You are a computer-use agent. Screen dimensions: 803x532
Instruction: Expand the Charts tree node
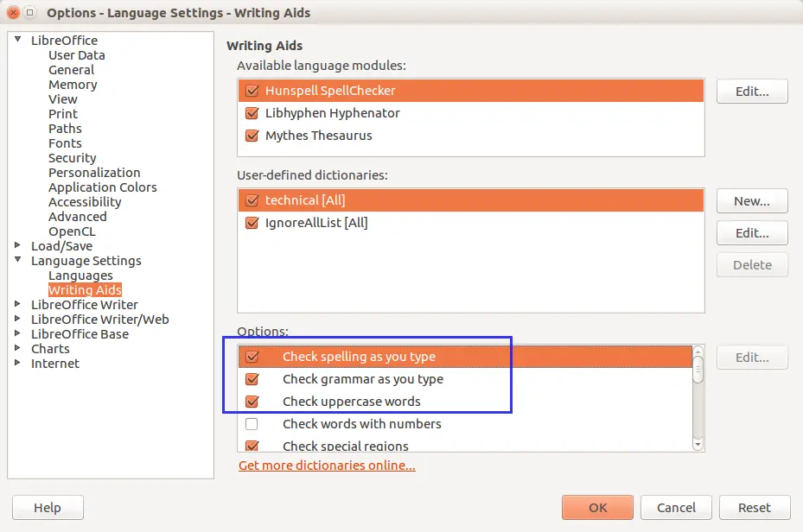pos(18,348)
